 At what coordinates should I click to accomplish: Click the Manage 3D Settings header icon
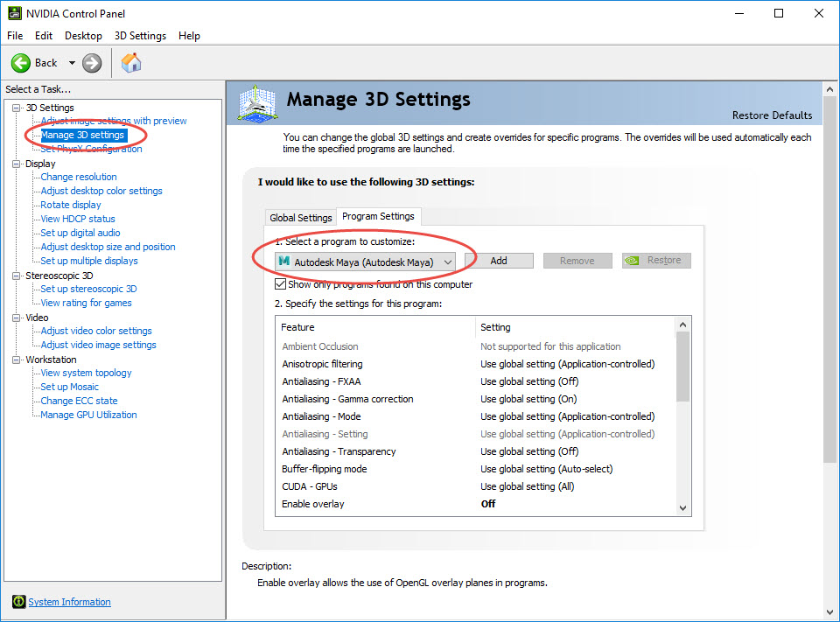coord(258,104)
